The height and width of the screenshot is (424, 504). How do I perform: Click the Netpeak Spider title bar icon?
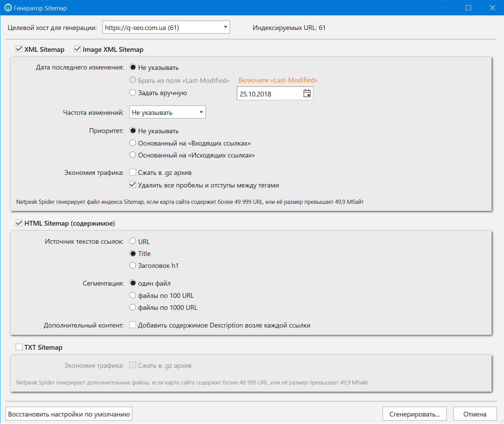pos(8,7)
